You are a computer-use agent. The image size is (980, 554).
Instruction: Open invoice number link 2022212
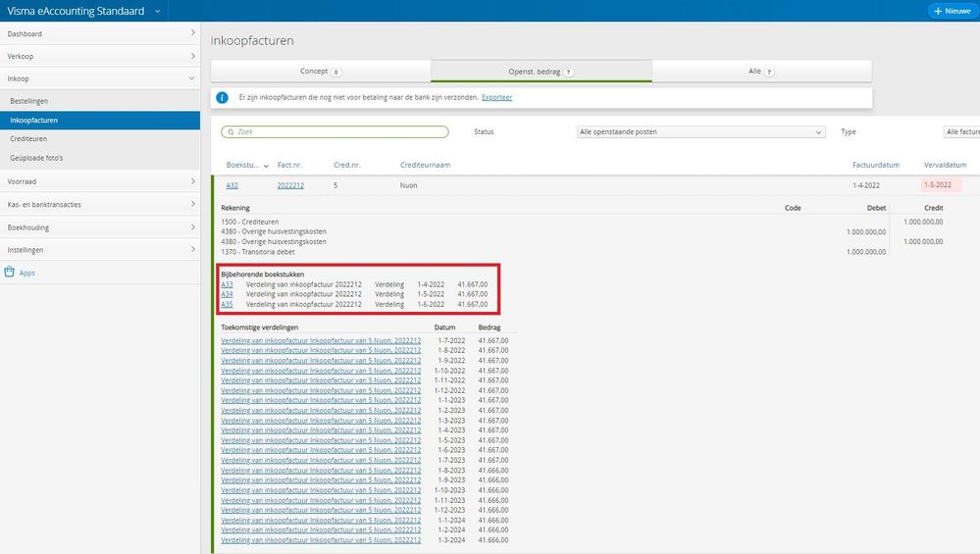[290, 185]
